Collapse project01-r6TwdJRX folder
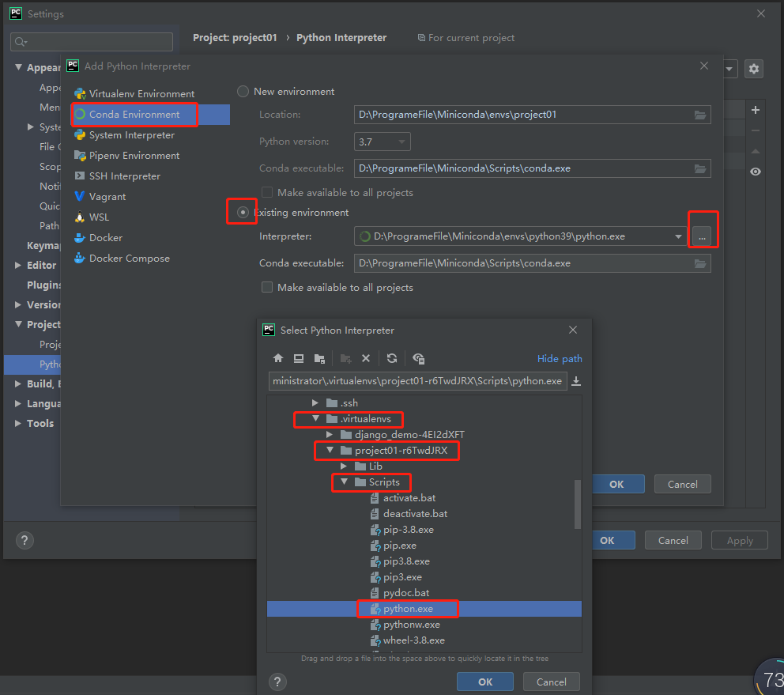The width and height of the screenshot is (784, 695). [330, 451]
